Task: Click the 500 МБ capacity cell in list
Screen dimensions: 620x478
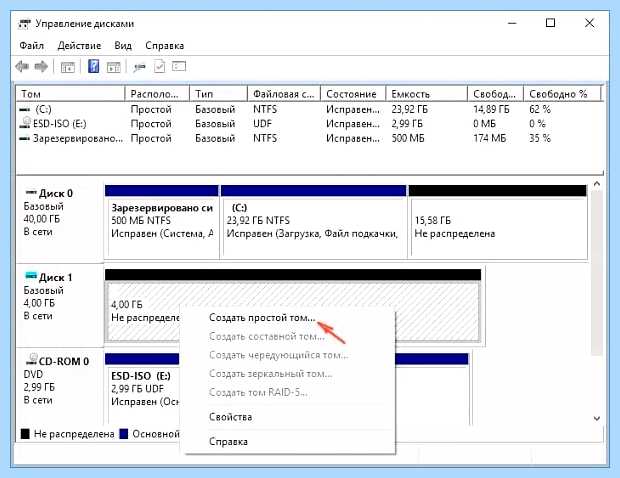Action: (408, 138)
